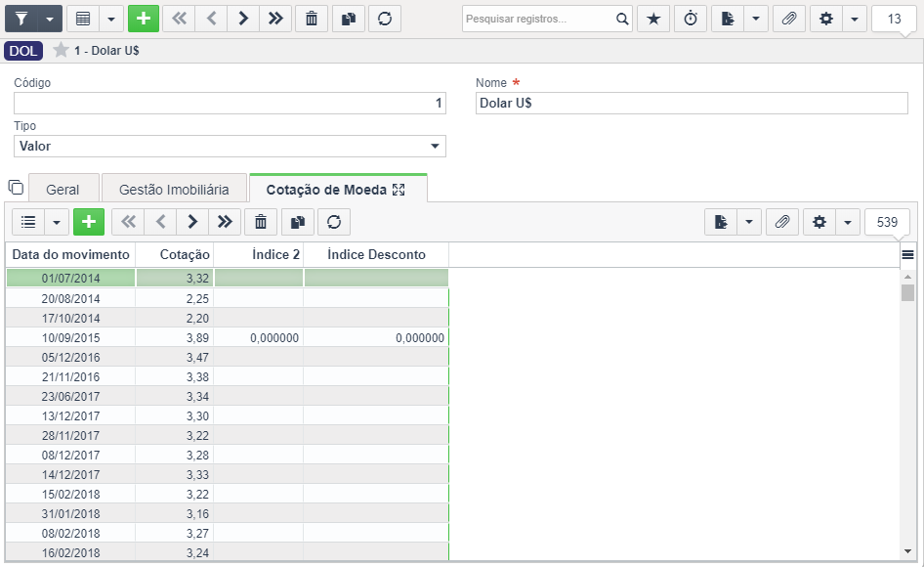Delete quotation with sub-toolbar trash icon

tap(261, 222)
